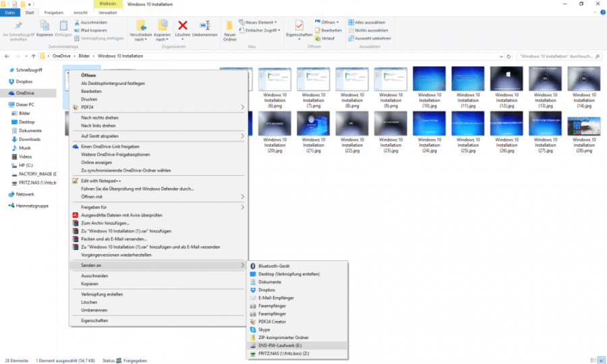Image resolution: width=607 pixels, height=364 pixels.
Task: Switch to the Ansicht ribbon tab
Action: (80, 13)
